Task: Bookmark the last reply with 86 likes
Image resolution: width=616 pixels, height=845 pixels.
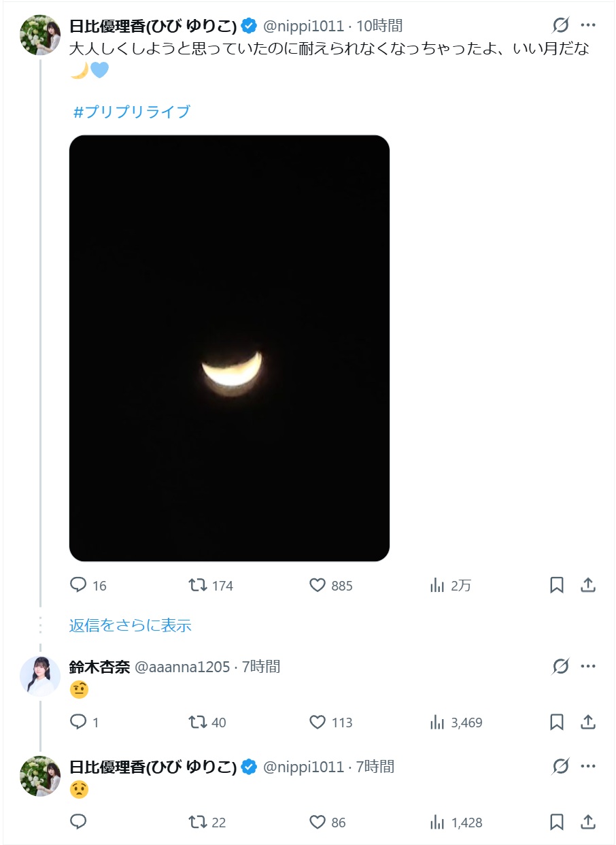Action: point(557,822)
